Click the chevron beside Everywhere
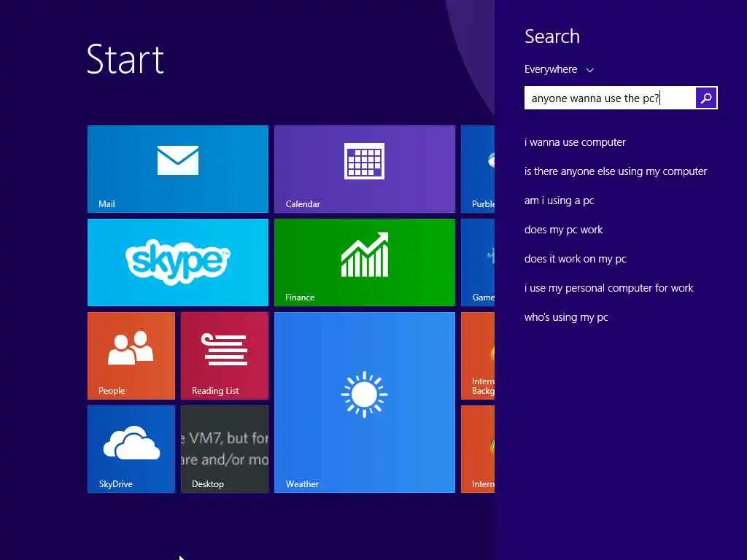The width and height of the screenshot is (747, 560). (x=589, y=70)
